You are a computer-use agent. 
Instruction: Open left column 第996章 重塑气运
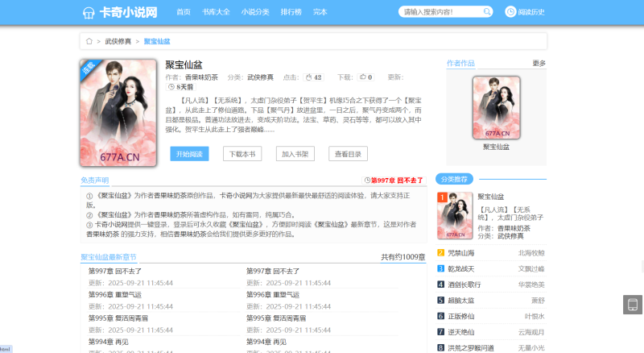pos(115,295)
